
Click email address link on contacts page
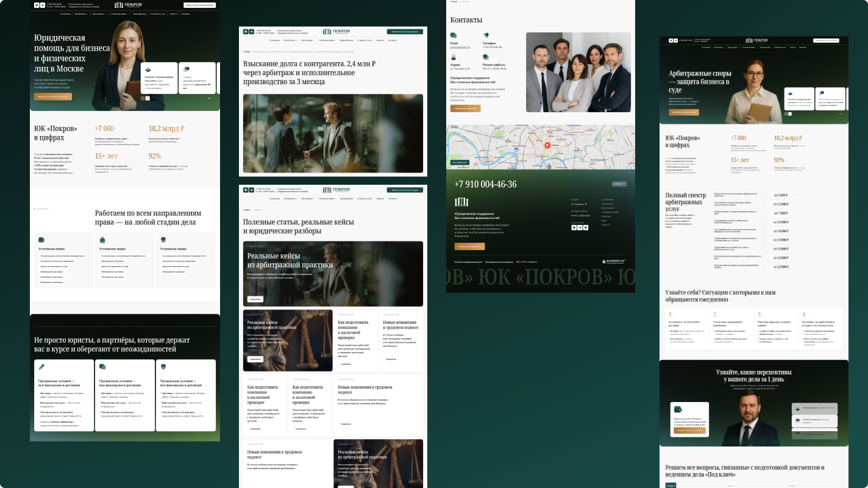[x=460, y=47]
